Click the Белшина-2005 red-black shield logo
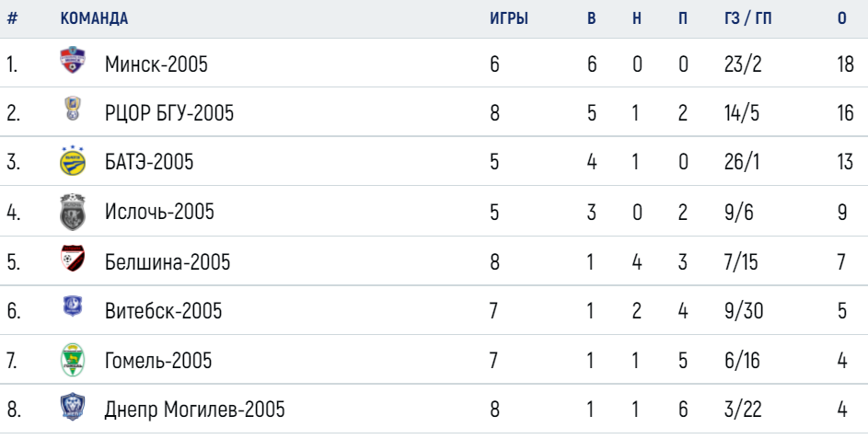The height and width of the screenshot is (439, 868). (73, 258)
